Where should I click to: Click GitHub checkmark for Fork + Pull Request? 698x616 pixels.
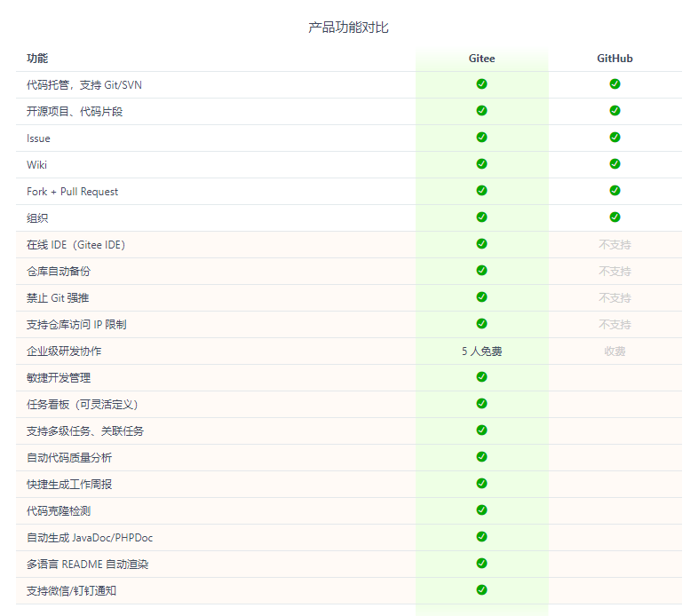[x=615, y=191]
